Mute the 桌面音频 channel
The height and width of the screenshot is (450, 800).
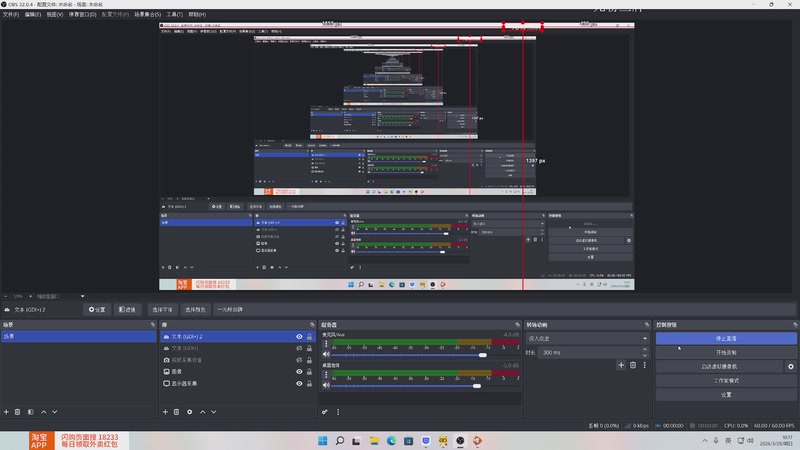(x=327, y=385)
